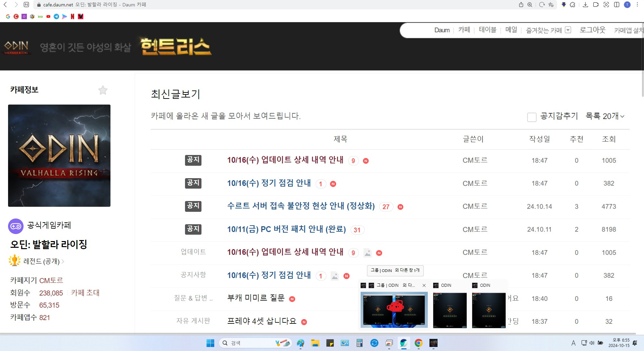Open first notice 10/16(수) 업데이트 상세 내역 안내
644x351 pixels.
(285, 160)
